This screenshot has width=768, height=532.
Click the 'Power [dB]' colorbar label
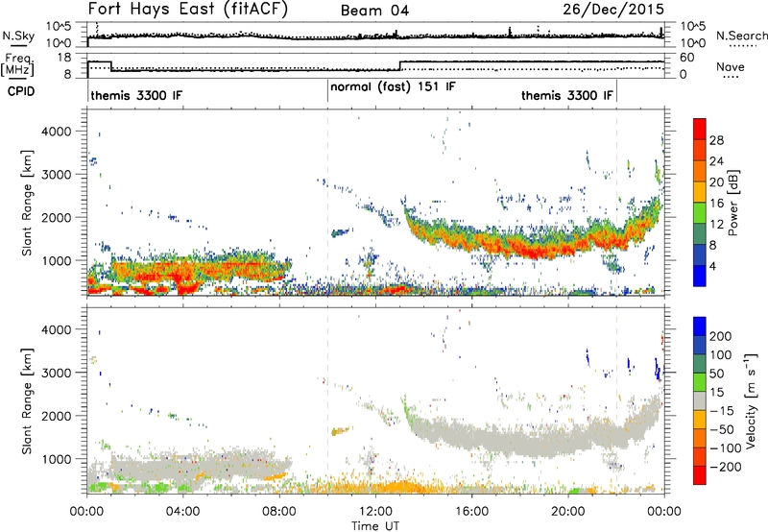click(x=732, y=203)
